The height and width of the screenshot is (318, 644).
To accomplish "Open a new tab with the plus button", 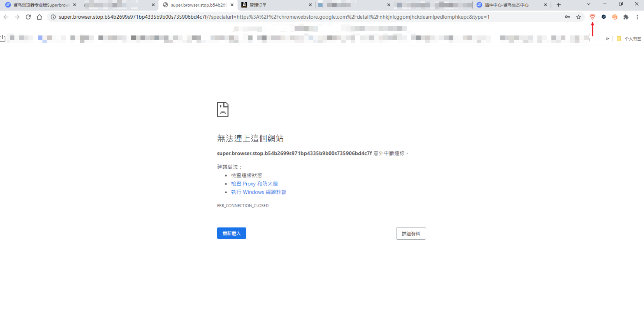I will pyautogui.click(x=559, y=5).
